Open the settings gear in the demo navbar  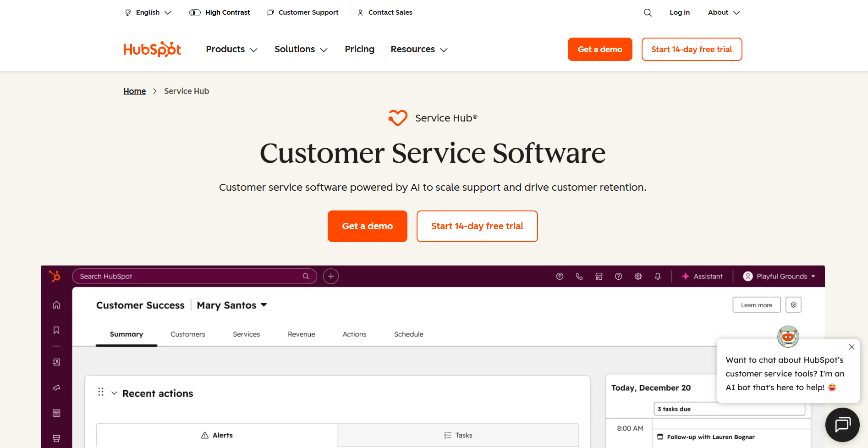tap(638, 276)
